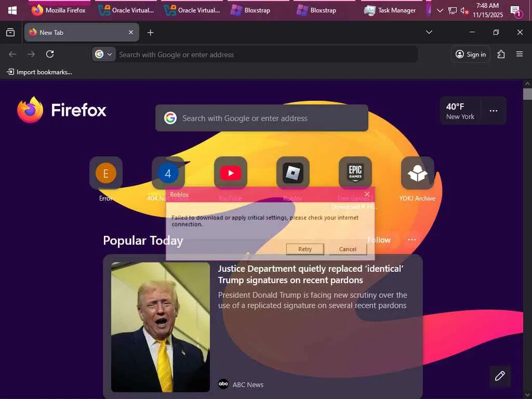The image size is (532, 399).
Task: Open the Trump article thumbnail photo
Action: coord(161,327)
